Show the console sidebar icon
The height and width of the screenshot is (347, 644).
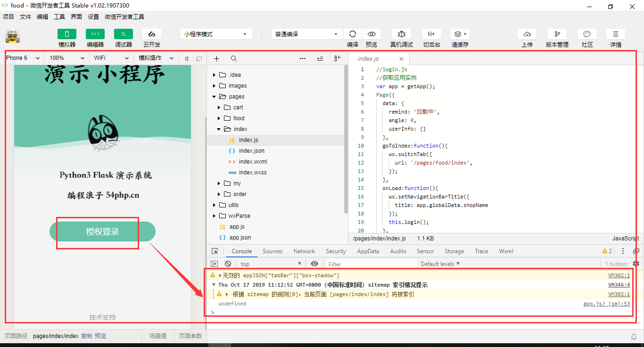tap(215, 264)
